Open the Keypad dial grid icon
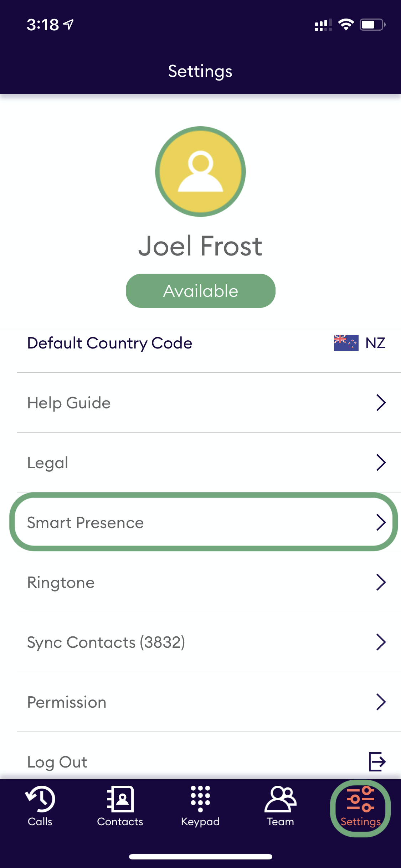 pyautogui.click(x=200, y=799)
